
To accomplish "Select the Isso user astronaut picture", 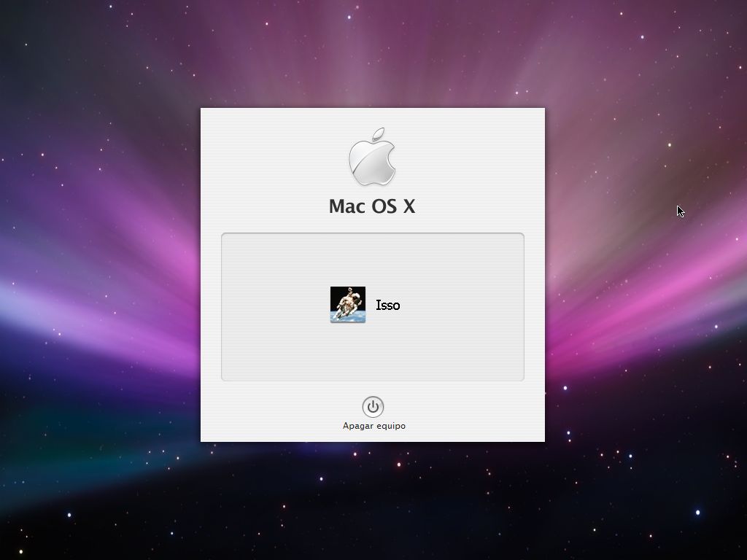I will [348, 305].
